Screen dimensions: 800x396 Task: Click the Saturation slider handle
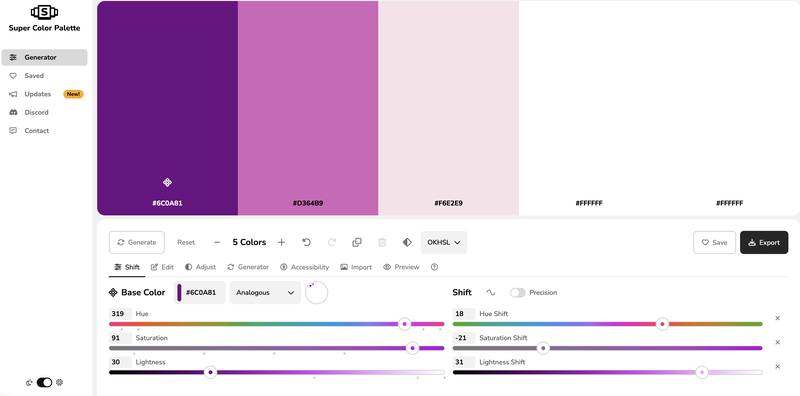[x=412, y=348]
